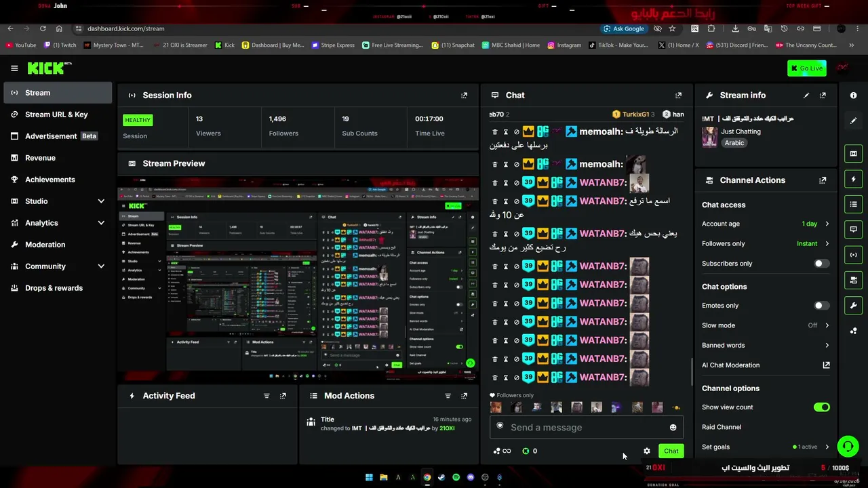This screenshot has width=868, height=488.
Task: Click the 21OXI username in Mod Actions
Action: tap(447, 428)
